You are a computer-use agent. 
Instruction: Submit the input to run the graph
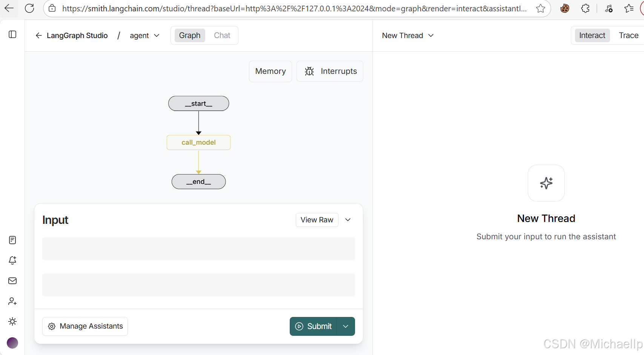click(x=313, y=326)
